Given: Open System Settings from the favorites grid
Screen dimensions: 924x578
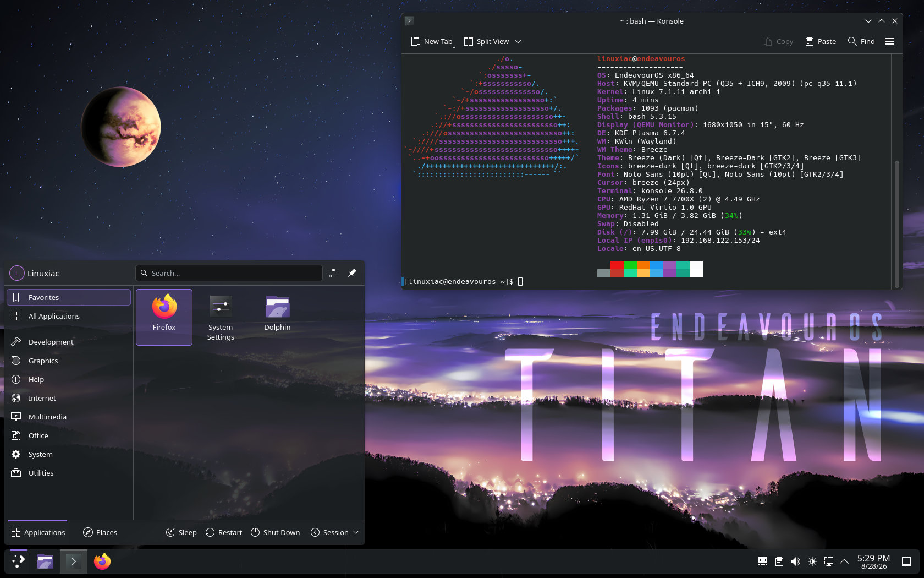Looking at the screenshot, I should 221,317.
